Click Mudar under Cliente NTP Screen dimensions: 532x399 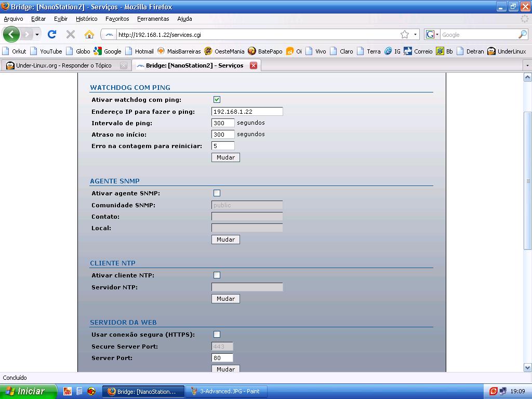[225, 299]
